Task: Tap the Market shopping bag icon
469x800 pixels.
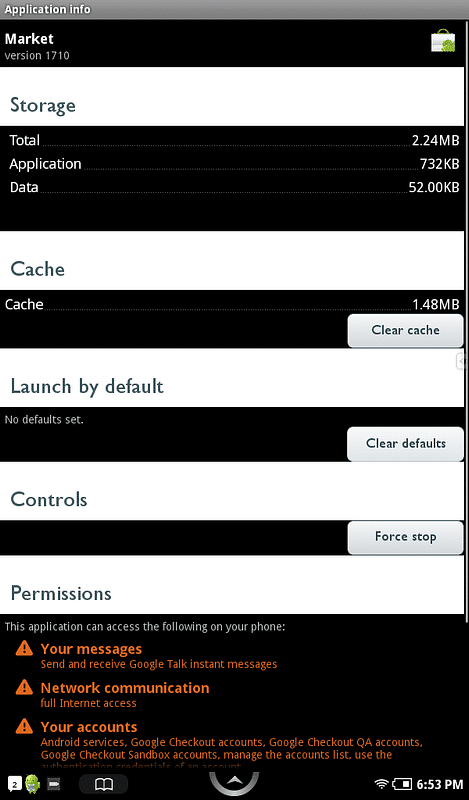Action: click(442, 41)
